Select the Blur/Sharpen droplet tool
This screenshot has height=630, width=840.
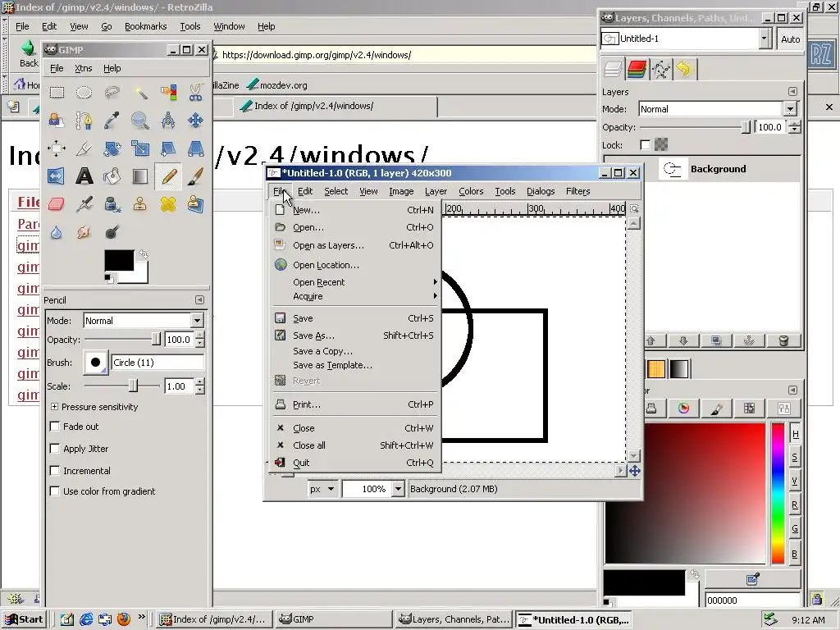57,232
